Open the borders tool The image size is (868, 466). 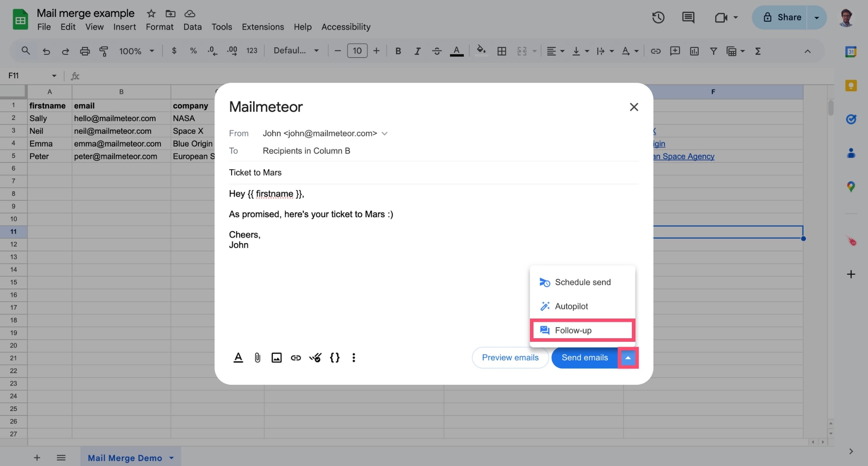coord(502,51)
